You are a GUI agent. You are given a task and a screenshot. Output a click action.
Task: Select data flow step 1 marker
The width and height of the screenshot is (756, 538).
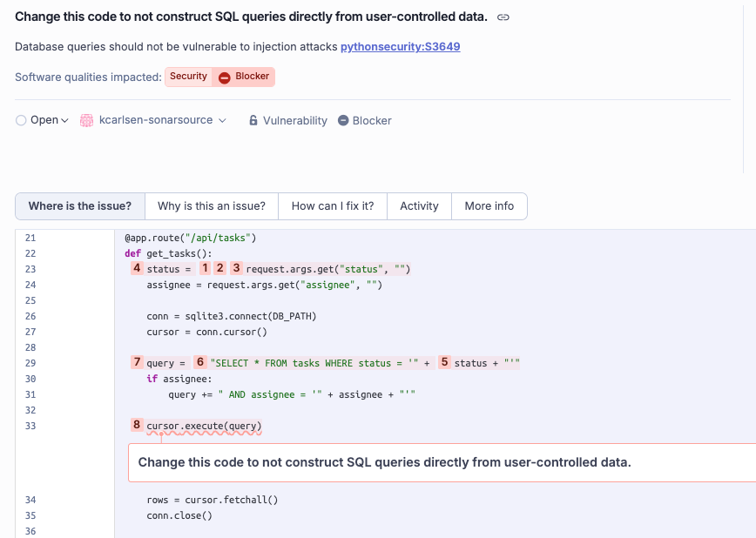point(206,268)
